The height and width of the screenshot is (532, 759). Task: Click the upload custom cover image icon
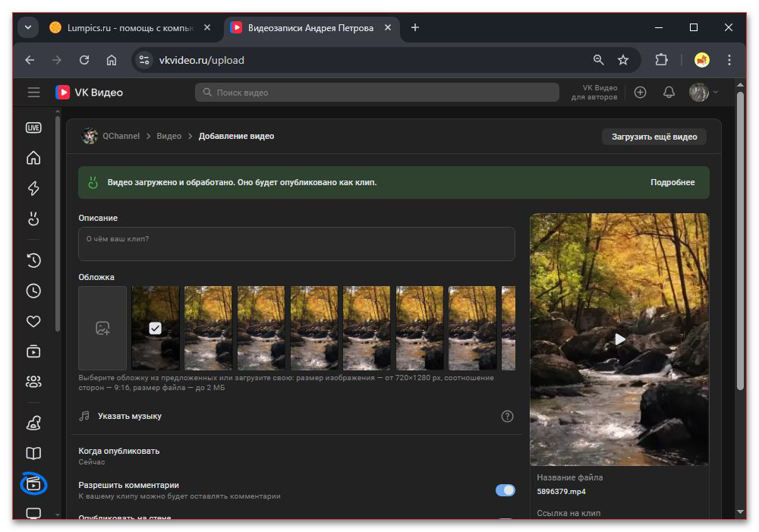pyautogui.click(x=102, y=328)
